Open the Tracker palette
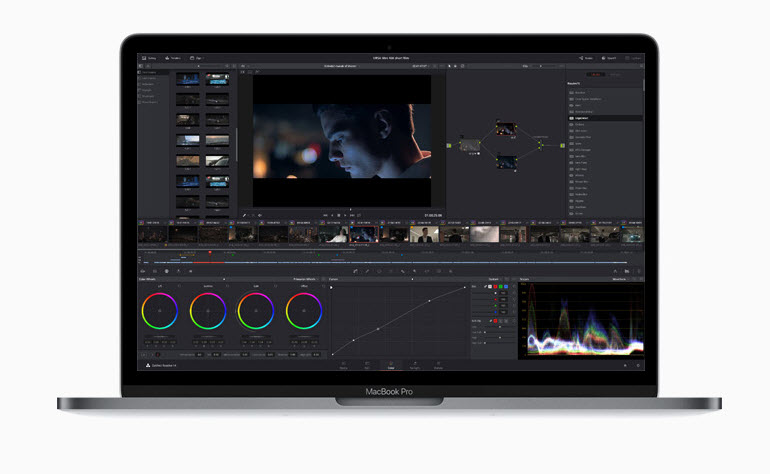 point(391,271)
